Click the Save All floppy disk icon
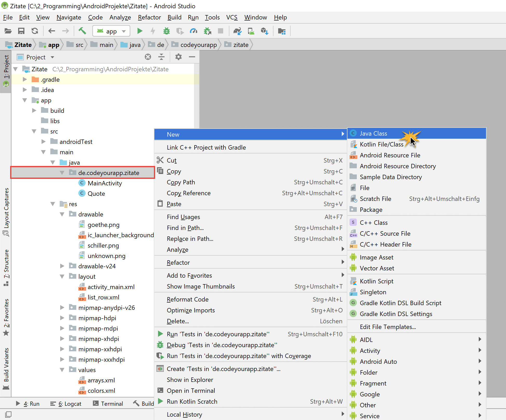This screenshot has width=506, height=420. [21, 31]
